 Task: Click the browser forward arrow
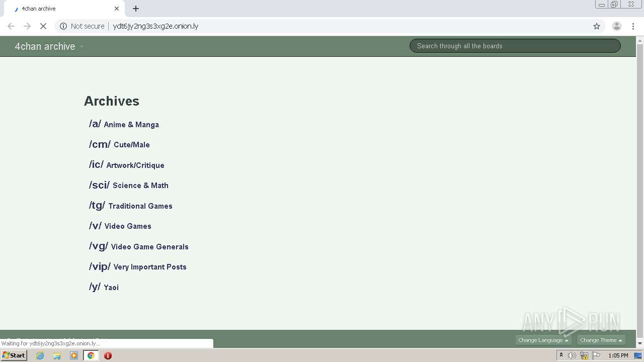point(27,26)
